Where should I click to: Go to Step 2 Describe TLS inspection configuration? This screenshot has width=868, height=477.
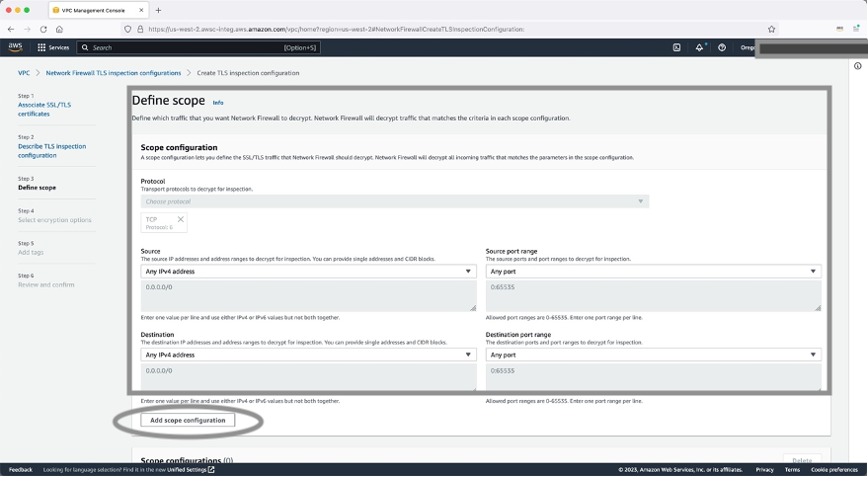52,150
